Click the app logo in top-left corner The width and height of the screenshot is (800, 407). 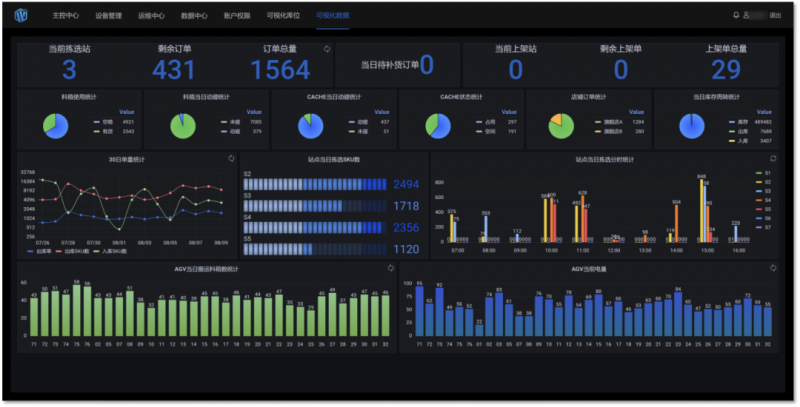tap(23, 16)
